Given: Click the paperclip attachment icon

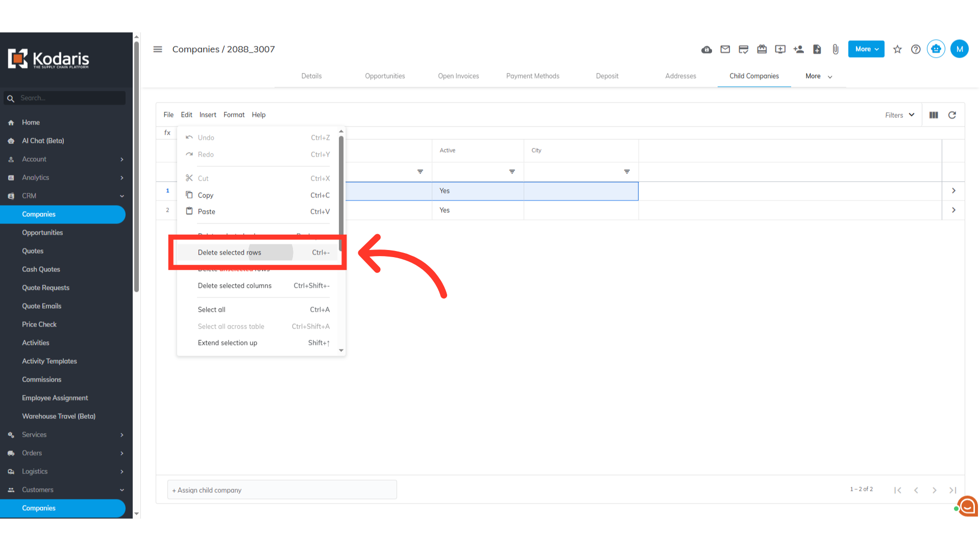Looking at the screenshot, I should (836, 49).
